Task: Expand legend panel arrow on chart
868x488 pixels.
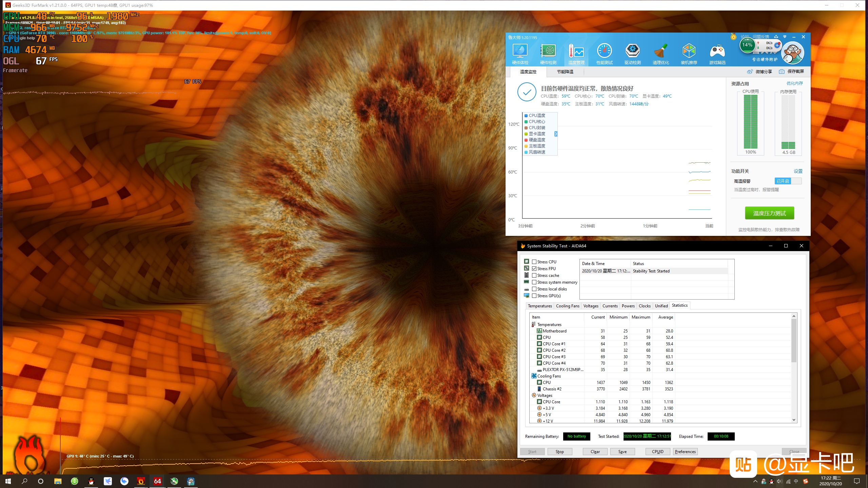Action: click(x=556, y=134)
